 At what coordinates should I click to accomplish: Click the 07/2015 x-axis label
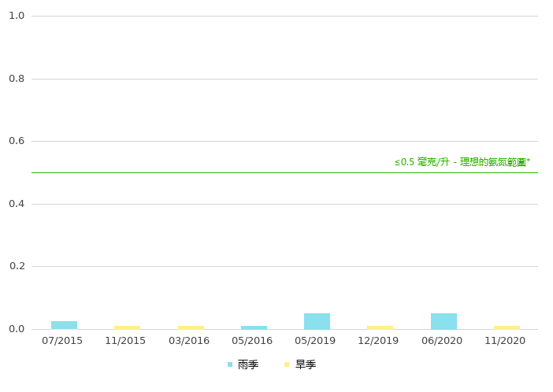click(x=62, y=341)
